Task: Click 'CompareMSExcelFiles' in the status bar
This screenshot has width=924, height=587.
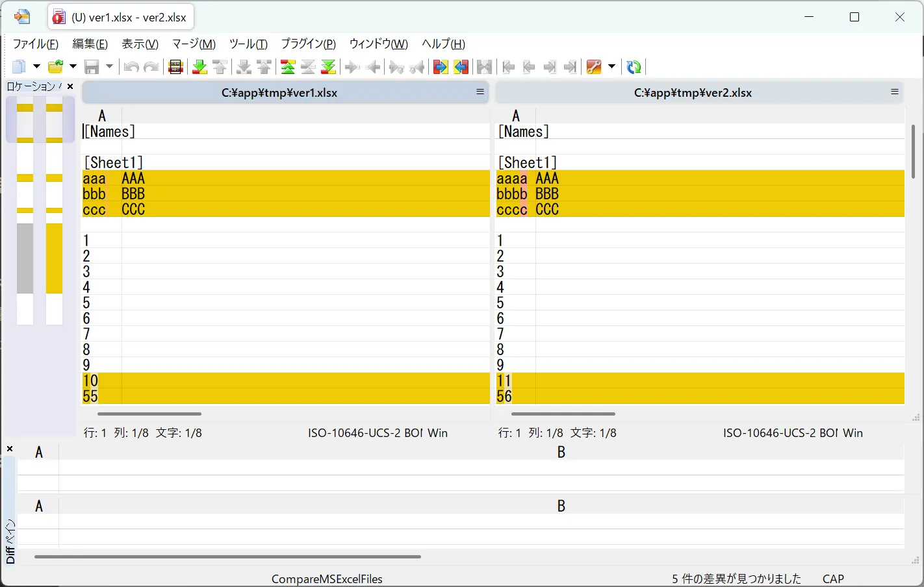Action: pyautogui.click(x=327, y=579)
